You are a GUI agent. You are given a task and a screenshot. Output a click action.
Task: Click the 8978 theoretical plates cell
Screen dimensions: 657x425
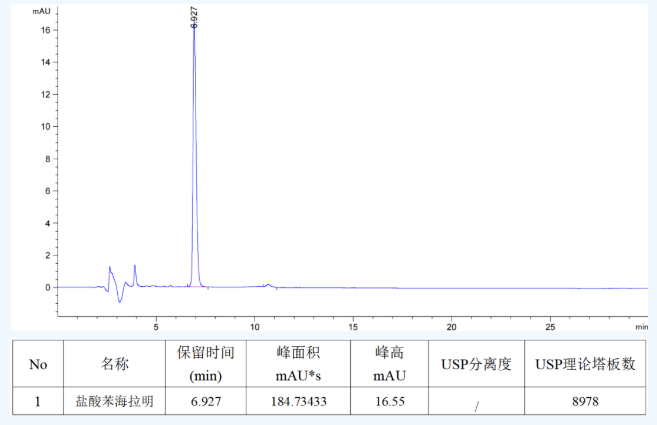585,402
